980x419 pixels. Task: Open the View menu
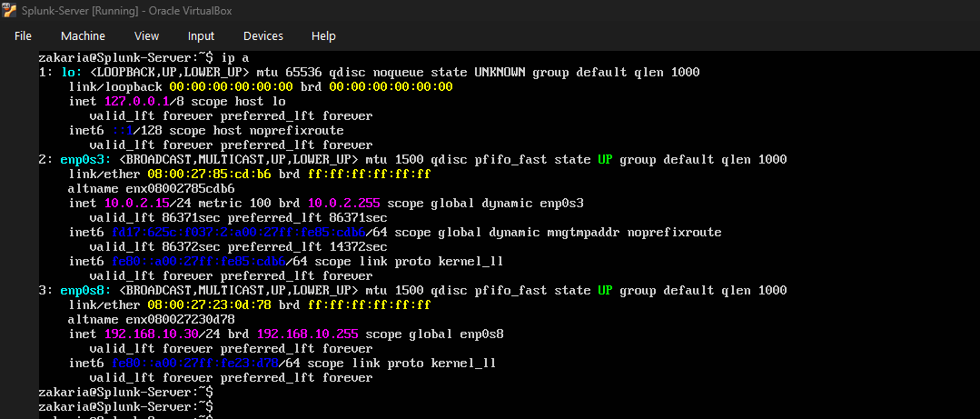click(x=147, y=36)
